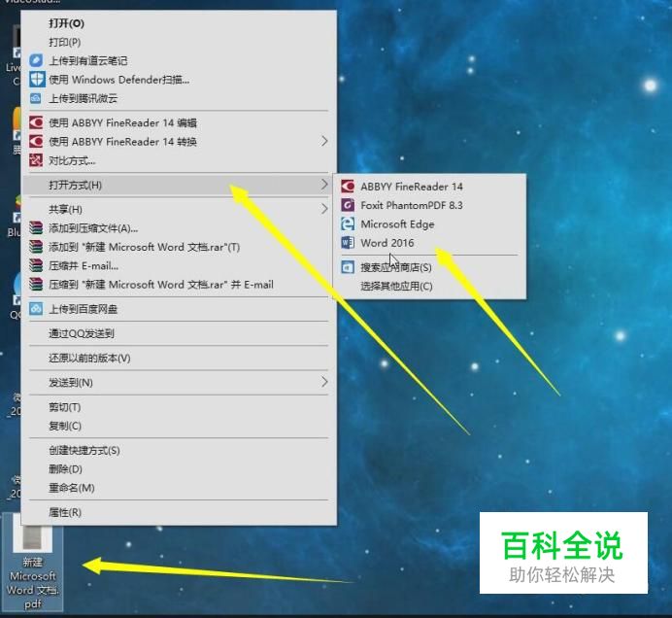Select 使用 ABBYY FineReader 14 编辑
Screen dimensions: 672x618
(x=179, y=122)
